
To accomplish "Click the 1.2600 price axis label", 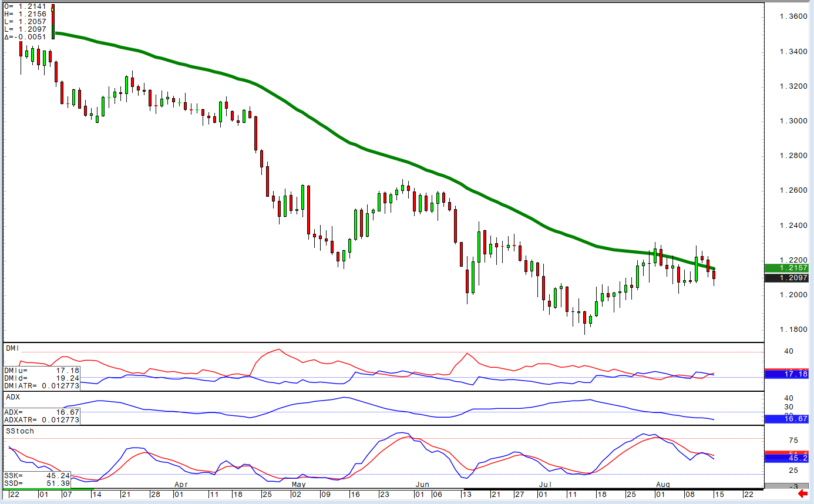I will [x=793, y=190].
